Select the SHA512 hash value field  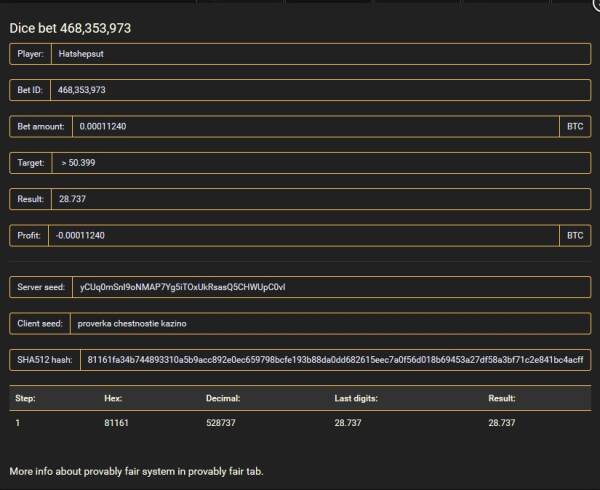tap(335, 360)
